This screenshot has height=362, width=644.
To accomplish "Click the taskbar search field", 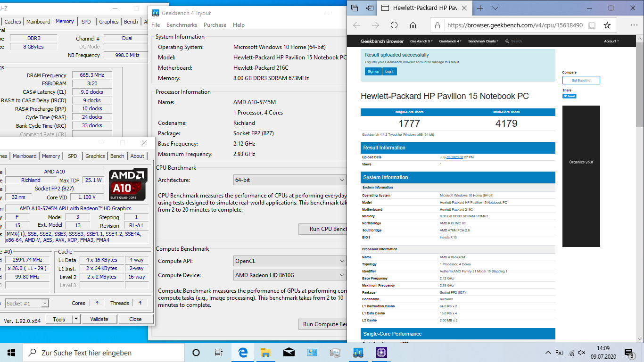I will pyautogui.click(x=104, y=353).
